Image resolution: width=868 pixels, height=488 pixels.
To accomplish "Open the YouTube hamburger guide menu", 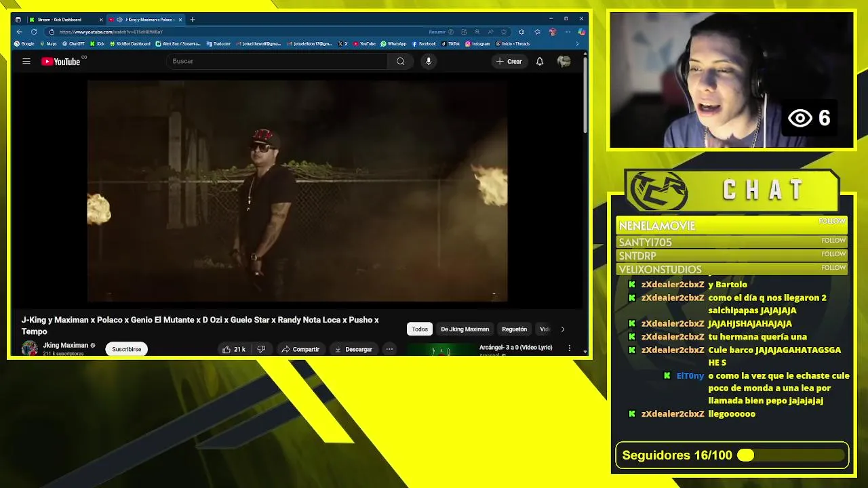I will [26, 61].
